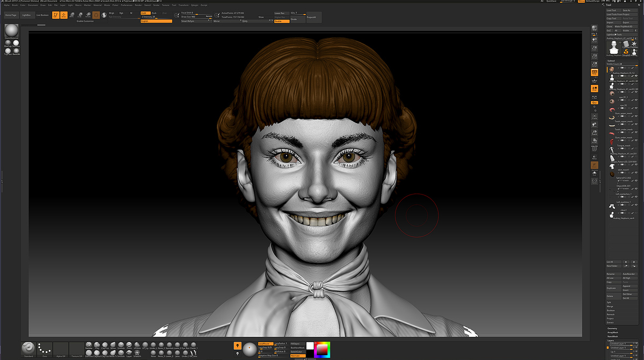The image size is (644, 360).
Task: Choose the SkinShade material sphere
Action: click(x=16, y=43)
